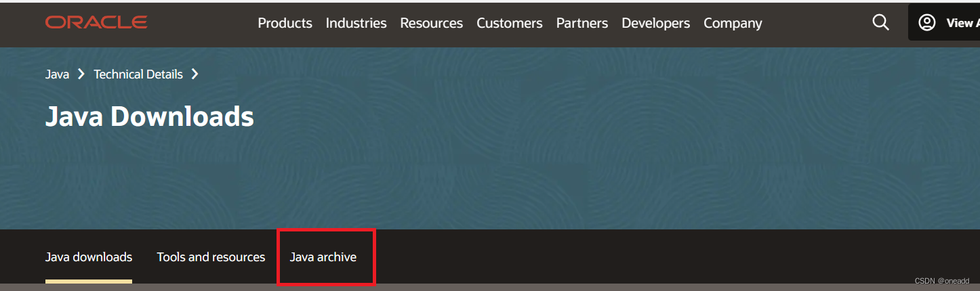Image resolution: width=980 pixels, height=291 pixels.
Task: Open the Developers menu
Action: click(655, 23)
